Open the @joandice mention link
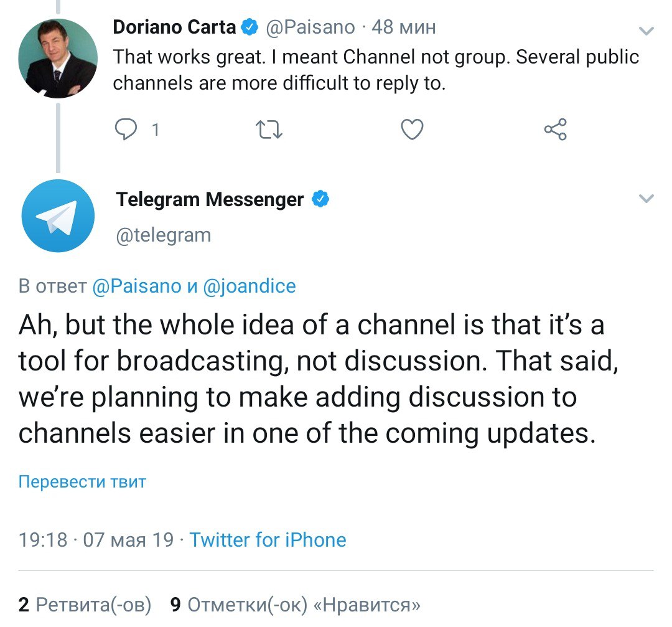Image resolution: width=672 pixels, height=627 pixels. point(250,286)
